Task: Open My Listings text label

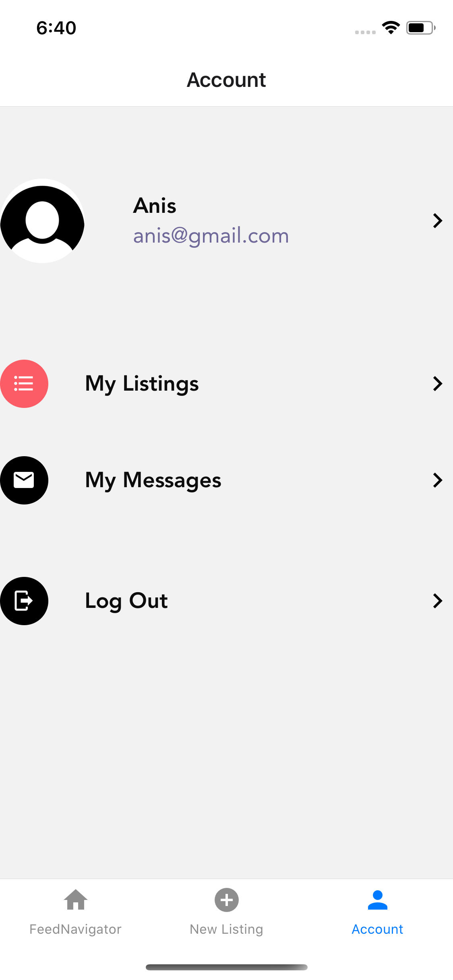Action: (x=142, y=384)
